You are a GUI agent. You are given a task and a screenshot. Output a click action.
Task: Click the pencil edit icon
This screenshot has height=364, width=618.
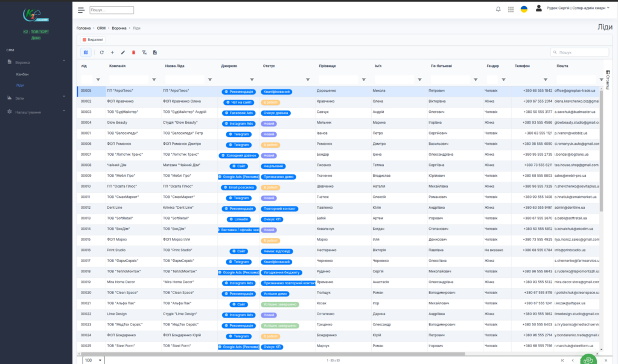123,53
